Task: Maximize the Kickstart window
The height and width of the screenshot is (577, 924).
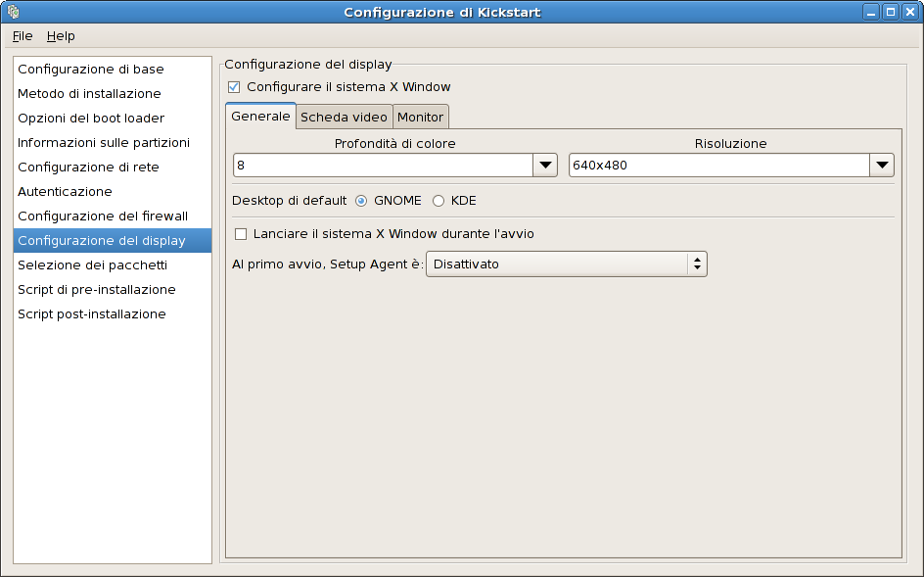Action: [890, 12]
